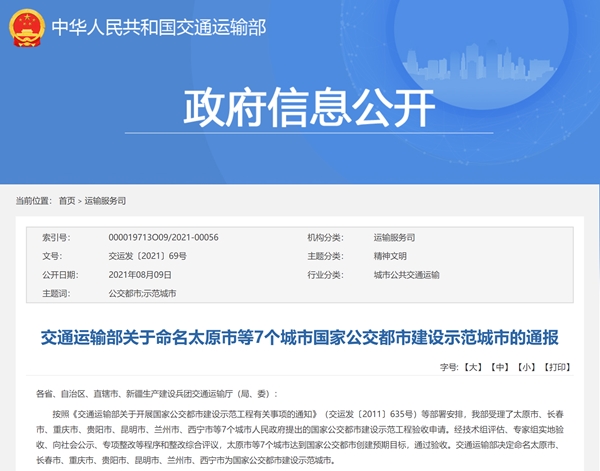Open 运输服务司 breadcrumb link

(x=105, y=201)
